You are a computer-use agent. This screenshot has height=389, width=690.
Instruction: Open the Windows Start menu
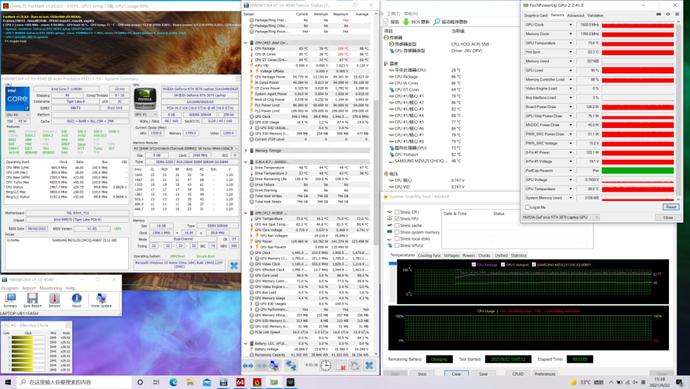(x=7, y=382)
